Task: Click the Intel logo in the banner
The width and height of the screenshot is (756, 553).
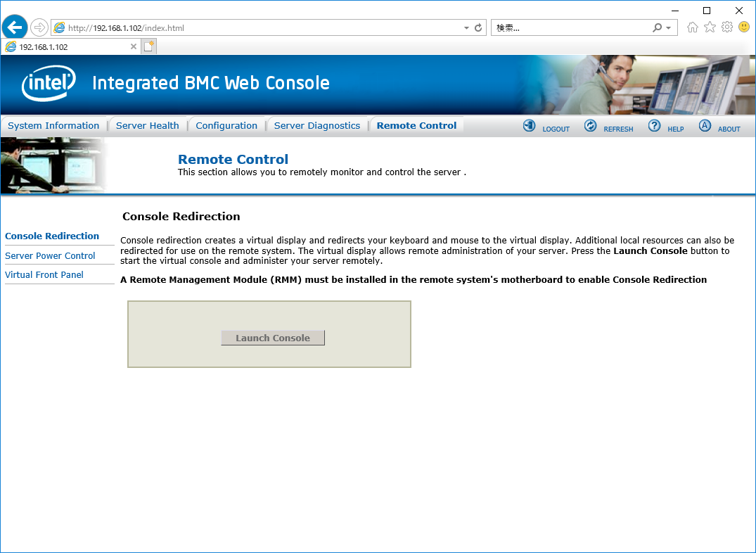Action: point(49,83)
